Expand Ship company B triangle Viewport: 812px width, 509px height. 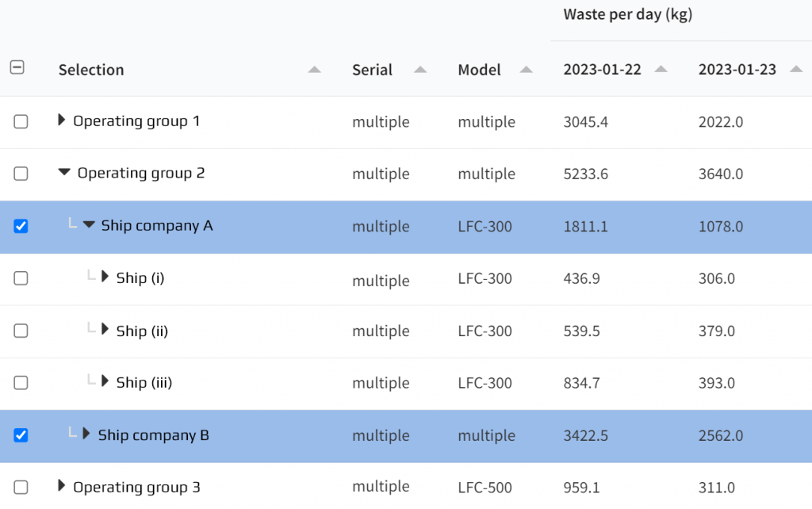click(x=86, y=434)
